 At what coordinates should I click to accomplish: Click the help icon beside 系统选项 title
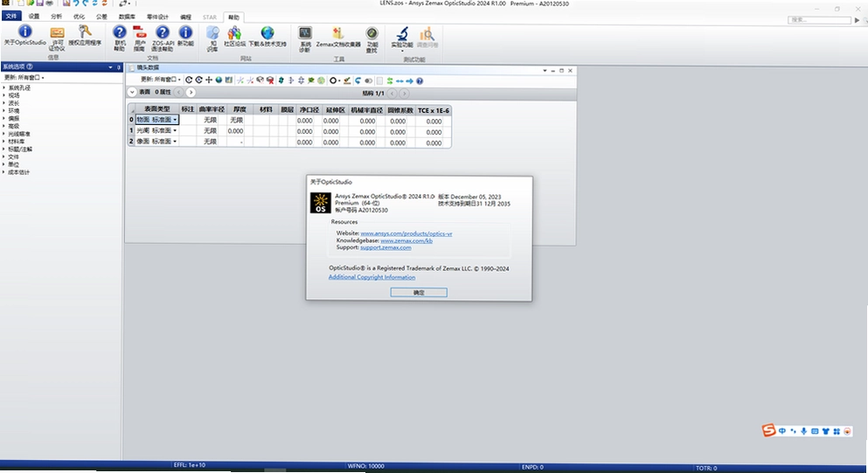(x=30, y=66)
